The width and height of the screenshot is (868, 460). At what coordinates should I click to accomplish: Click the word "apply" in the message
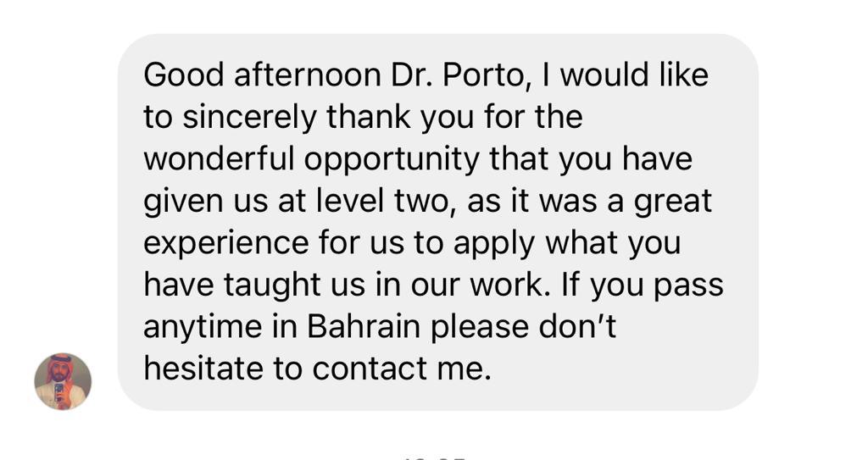[x=494, y=245]
